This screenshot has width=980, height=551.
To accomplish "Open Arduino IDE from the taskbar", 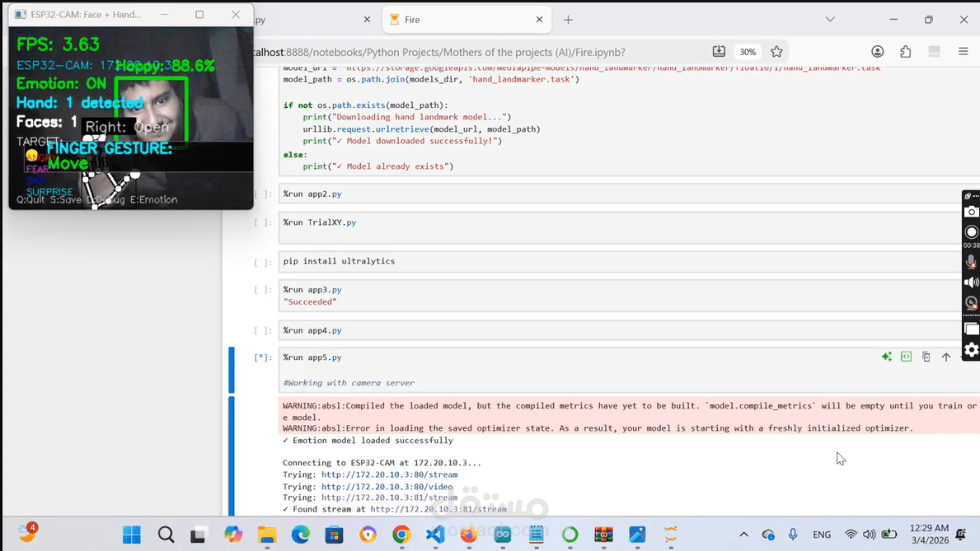I will (x=503, y=535).
